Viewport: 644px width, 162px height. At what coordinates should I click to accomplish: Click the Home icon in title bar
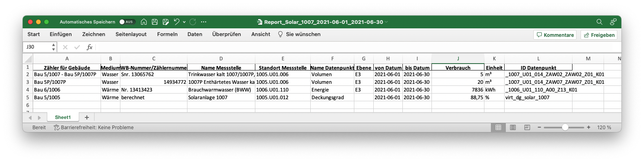[144, 22]
